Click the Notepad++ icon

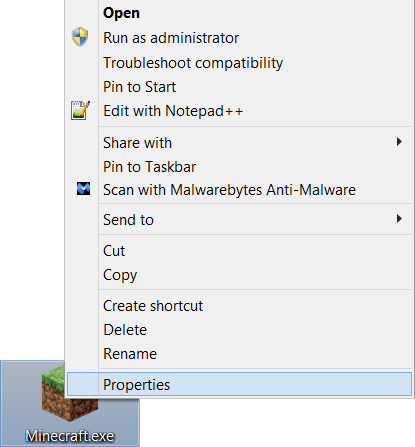point(80,110)
